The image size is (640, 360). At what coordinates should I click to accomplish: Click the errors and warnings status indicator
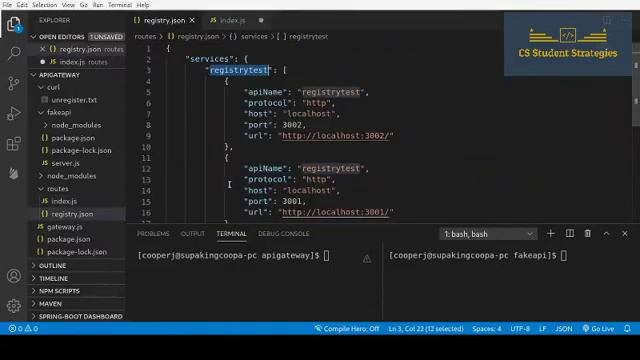pos(24,329)
